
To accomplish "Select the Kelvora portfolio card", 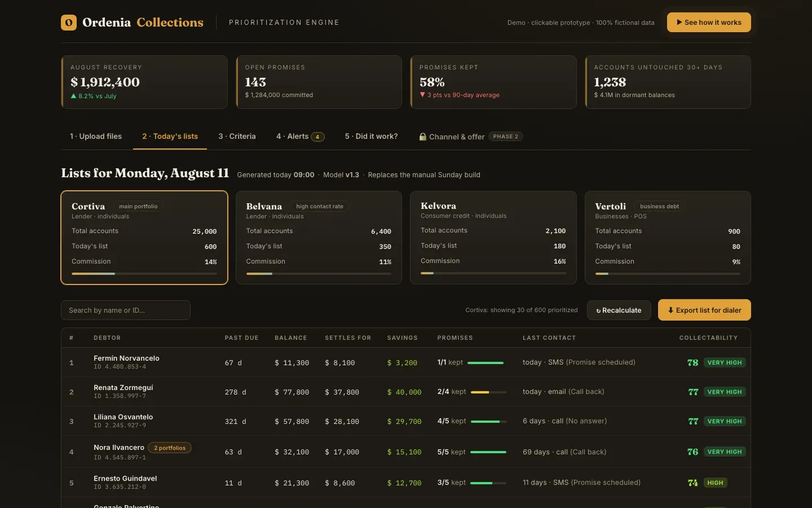I will (493, 238).
